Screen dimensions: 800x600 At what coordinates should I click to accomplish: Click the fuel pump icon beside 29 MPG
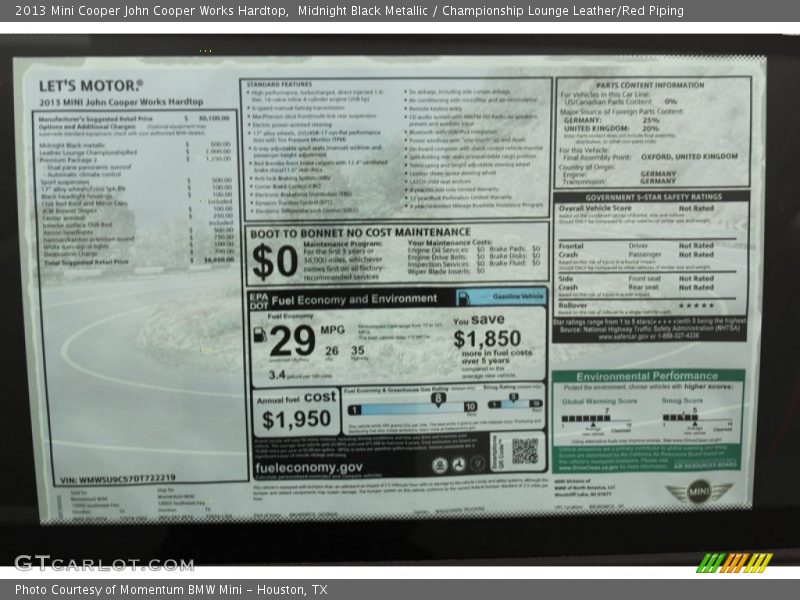260,335
